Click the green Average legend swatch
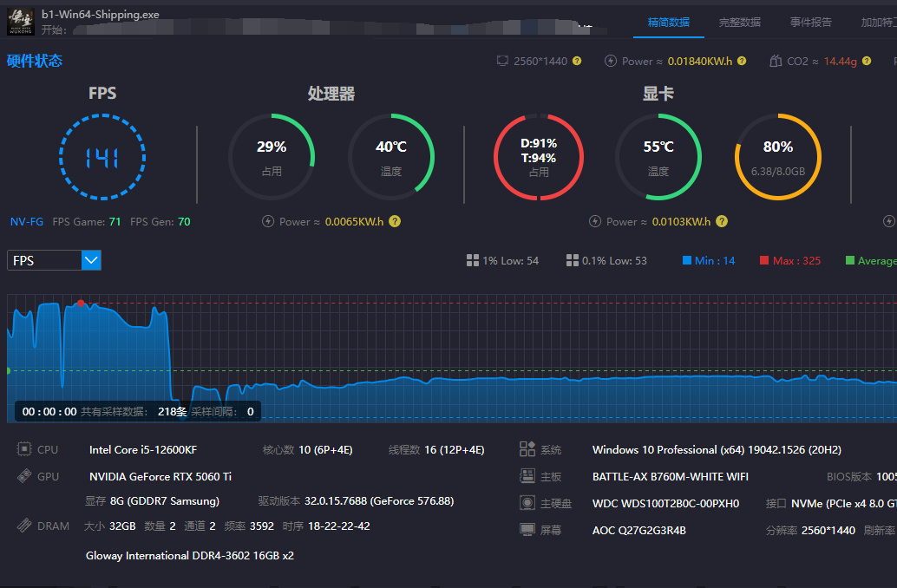The height and width of the screenshot is (588, 897). [850, 261]
